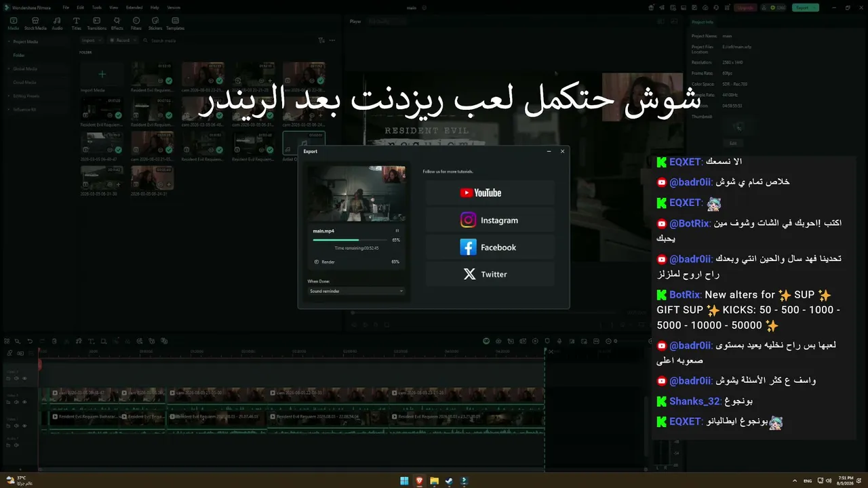Switch to the Templates tab
Image resolution: width=868 pixels, height=488 pixels.
click(175, 24)
